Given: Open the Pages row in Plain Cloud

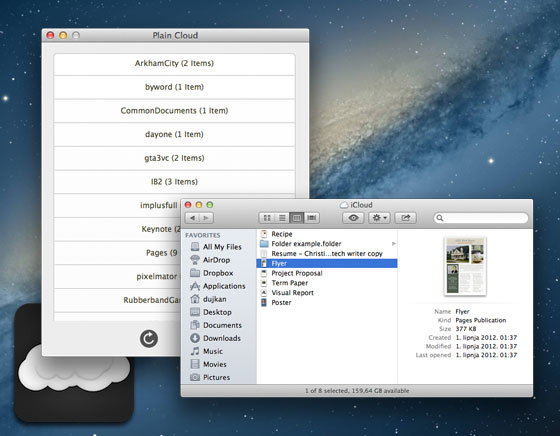Looking at the screenshot, I should (117, 253).
